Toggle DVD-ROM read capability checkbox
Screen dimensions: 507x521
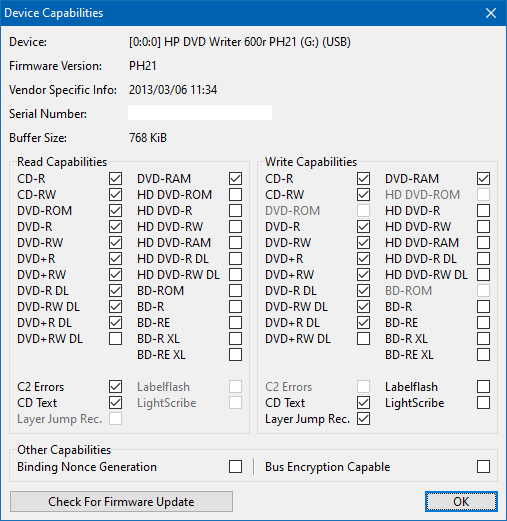[115, 210]
